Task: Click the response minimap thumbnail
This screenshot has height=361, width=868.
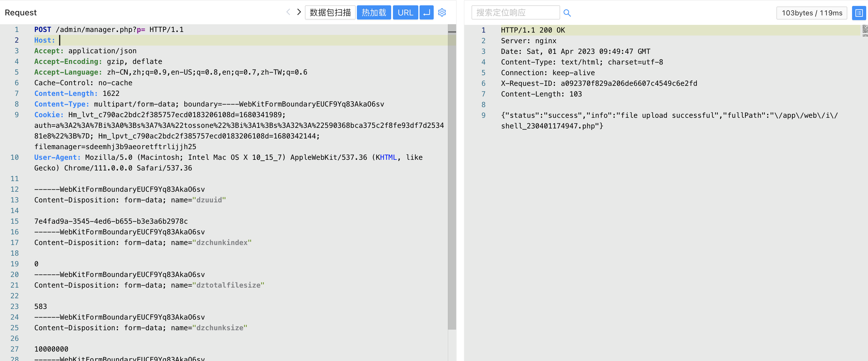Action: [x=865, y=30]
